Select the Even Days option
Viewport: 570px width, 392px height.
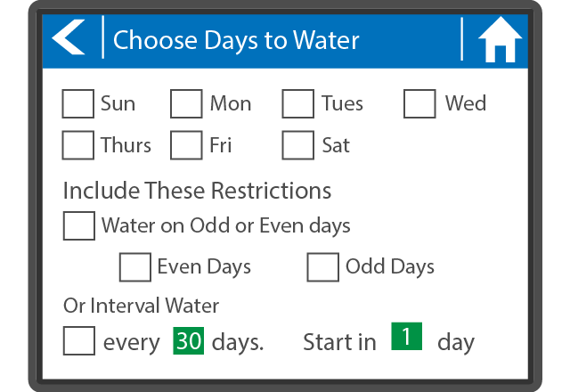135,267
